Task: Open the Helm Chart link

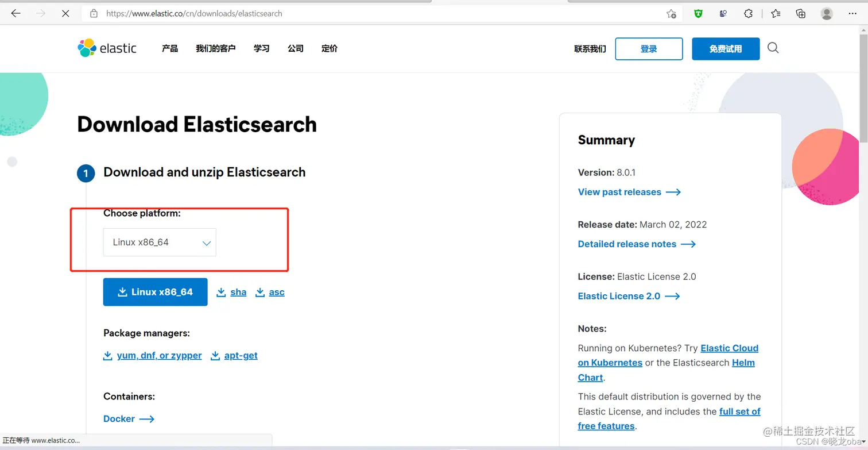Action: 743,363
